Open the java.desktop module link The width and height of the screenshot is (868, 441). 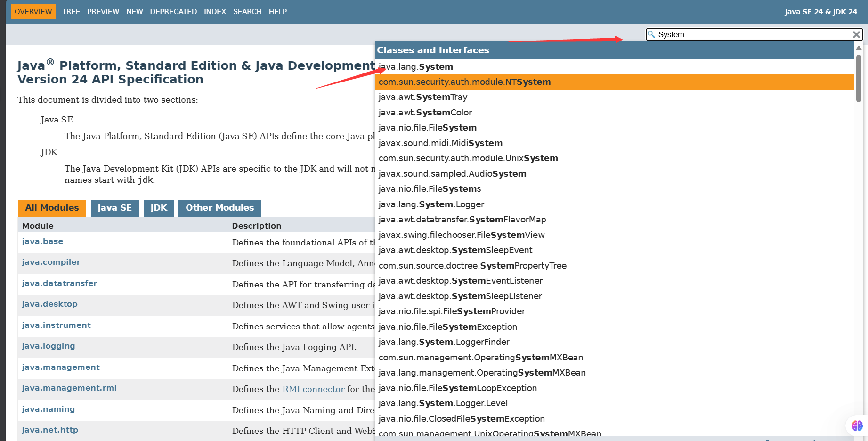(49, 304)
